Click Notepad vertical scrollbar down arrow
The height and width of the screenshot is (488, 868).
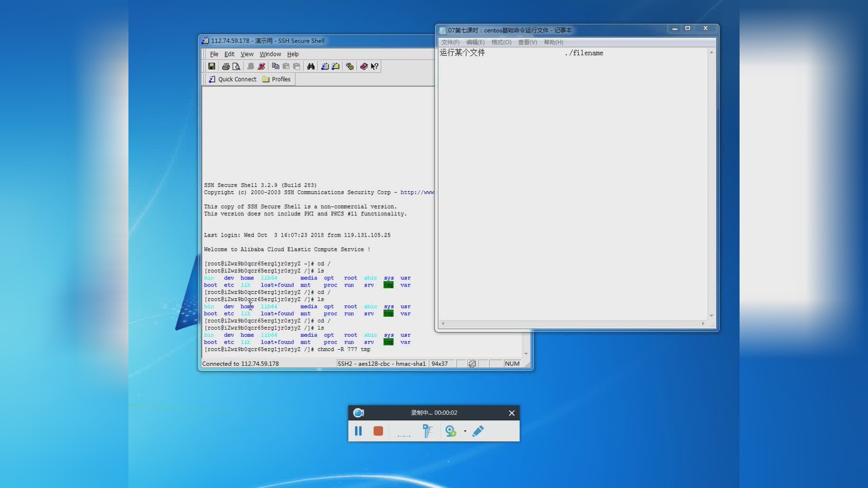tap(711, 315)
